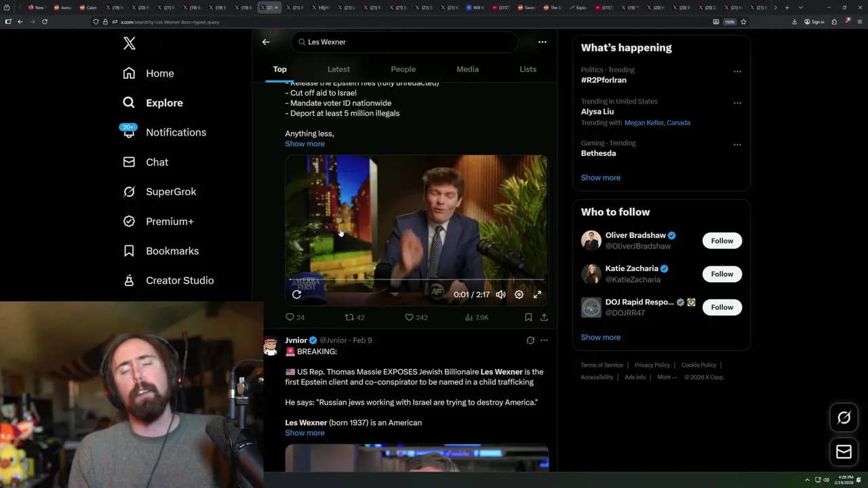Open floating Grok button

[x=844, y=418]
